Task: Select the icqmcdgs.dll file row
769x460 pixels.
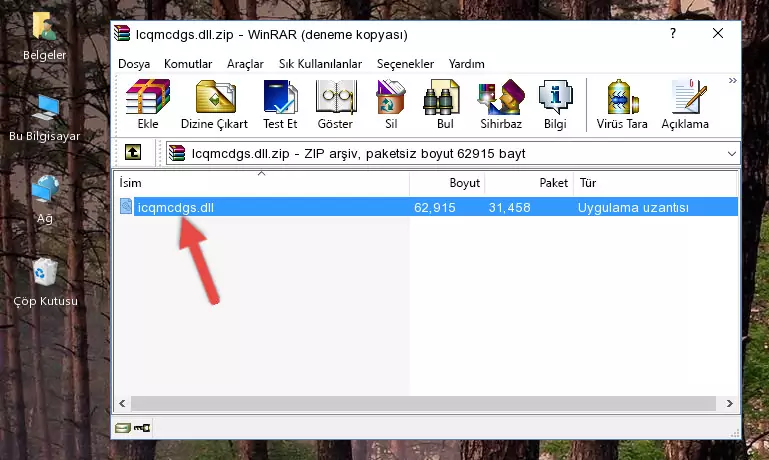Action: 428,206
